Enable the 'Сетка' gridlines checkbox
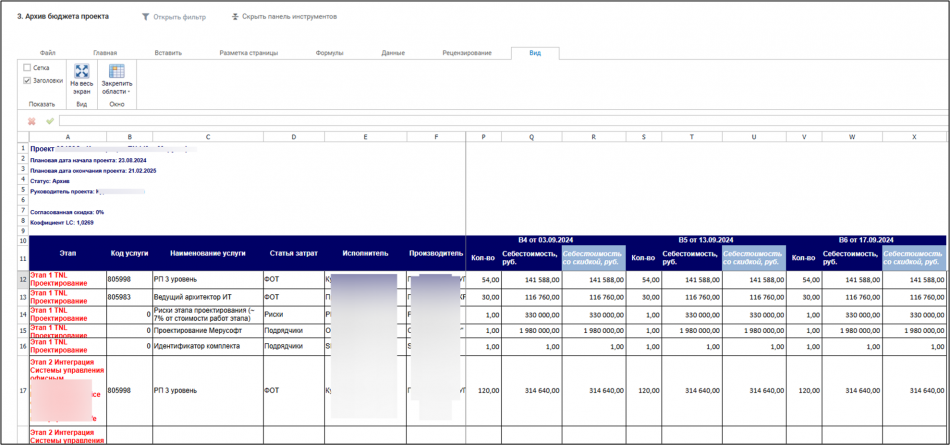The image size is (950, 445). tap(27, 68)
